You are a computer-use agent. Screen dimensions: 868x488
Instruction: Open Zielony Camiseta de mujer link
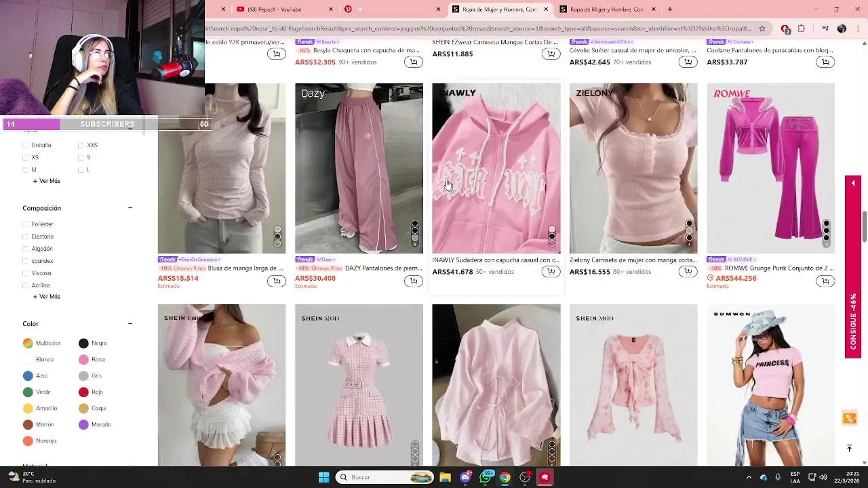[x=633, y=260]
